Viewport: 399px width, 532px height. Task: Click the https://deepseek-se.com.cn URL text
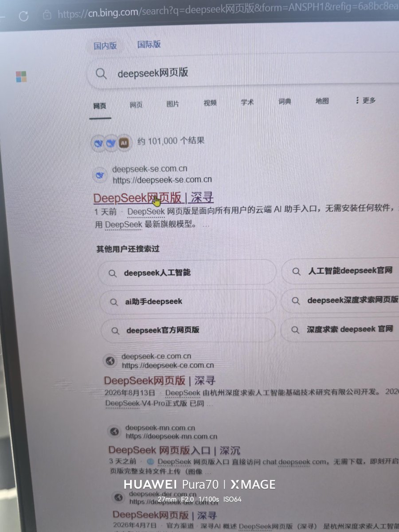[x=162, y=180]
